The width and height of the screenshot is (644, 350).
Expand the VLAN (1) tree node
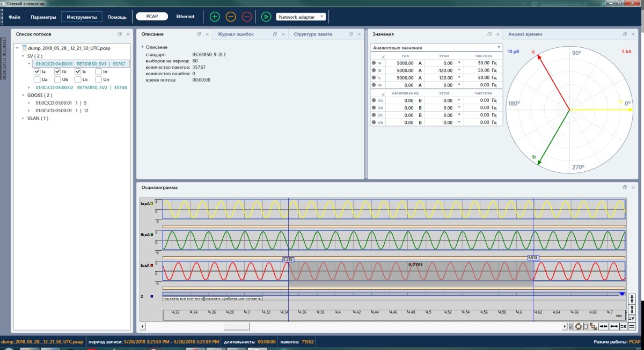(24, 118)
